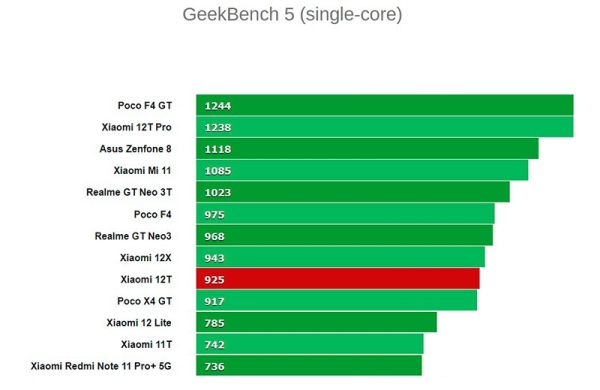The width and height of the screenshot is (600, 390).
Task: Click the Poco F4 bar showing 975
Action: coord(345,214)
